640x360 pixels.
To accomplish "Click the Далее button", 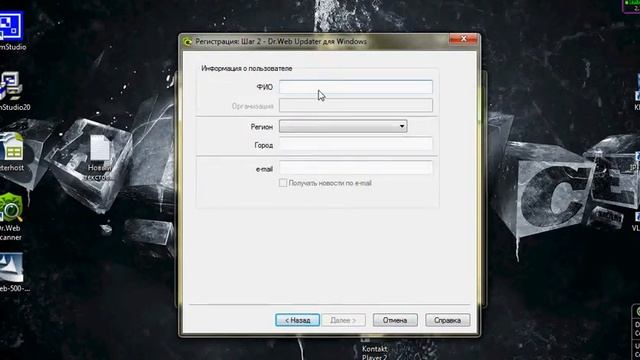I will coord(343,320).
